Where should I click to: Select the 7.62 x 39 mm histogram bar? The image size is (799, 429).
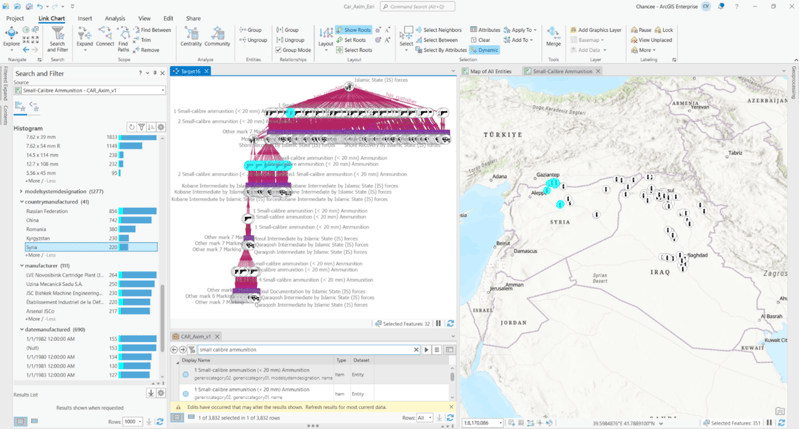pos(138,137)
